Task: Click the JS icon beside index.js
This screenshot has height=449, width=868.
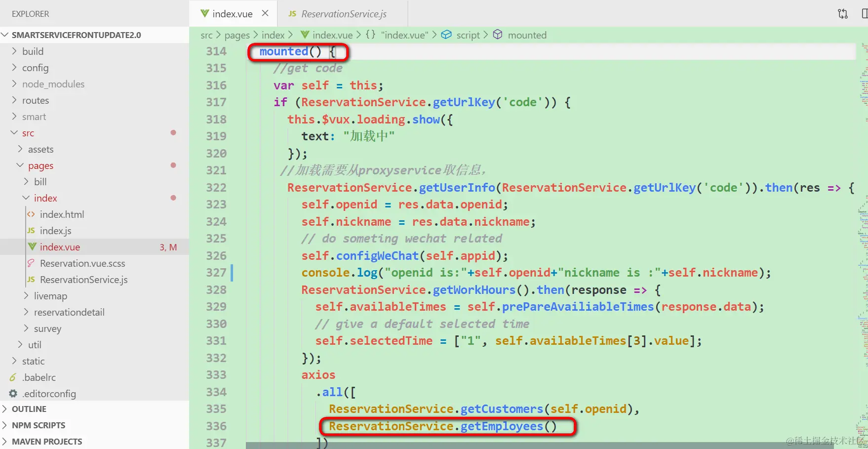Action: (x=31, y=231)
